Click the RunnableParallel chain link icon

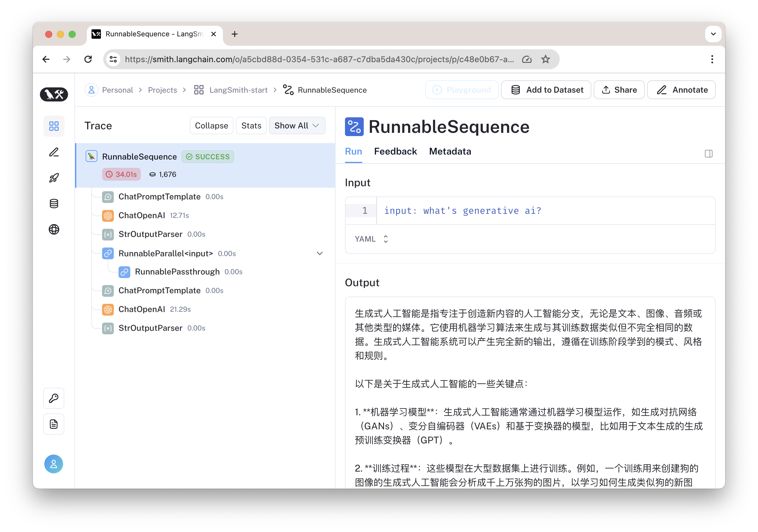point(108,253)
